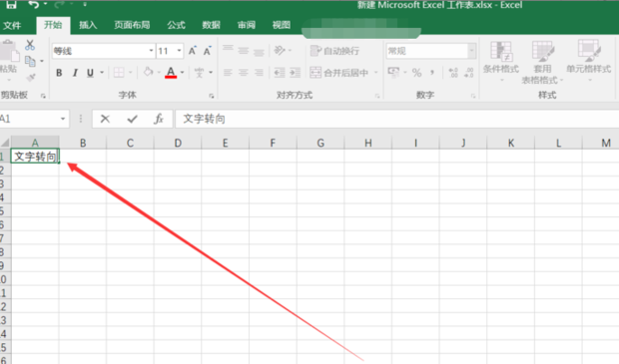Click the Format Painter brush icon
The image size is (619, 364).
coord(30,77)
